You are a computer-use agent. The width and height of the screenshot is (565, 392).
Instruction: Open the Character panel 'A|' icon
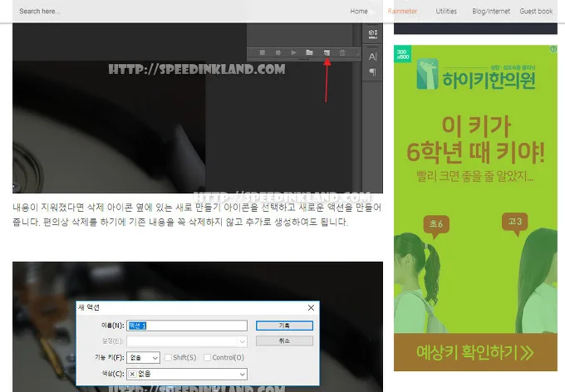(x=372, y=56)
